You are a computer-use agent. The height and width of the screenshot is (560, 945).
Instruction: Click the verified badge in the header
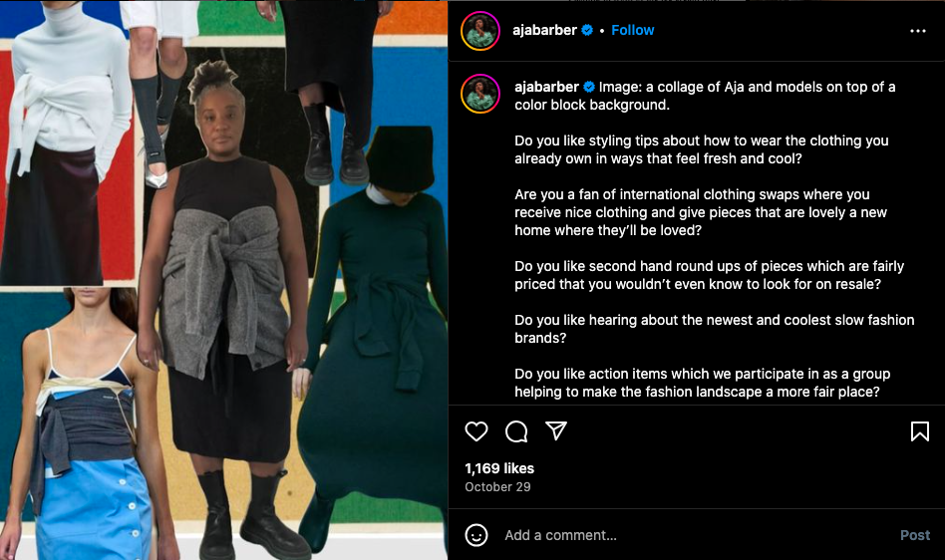[587, 30]
